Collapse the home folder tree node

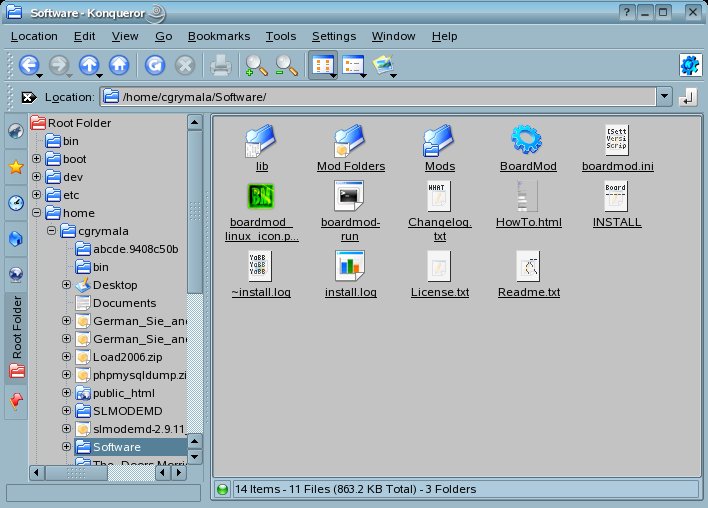click(x=37, y=213)
